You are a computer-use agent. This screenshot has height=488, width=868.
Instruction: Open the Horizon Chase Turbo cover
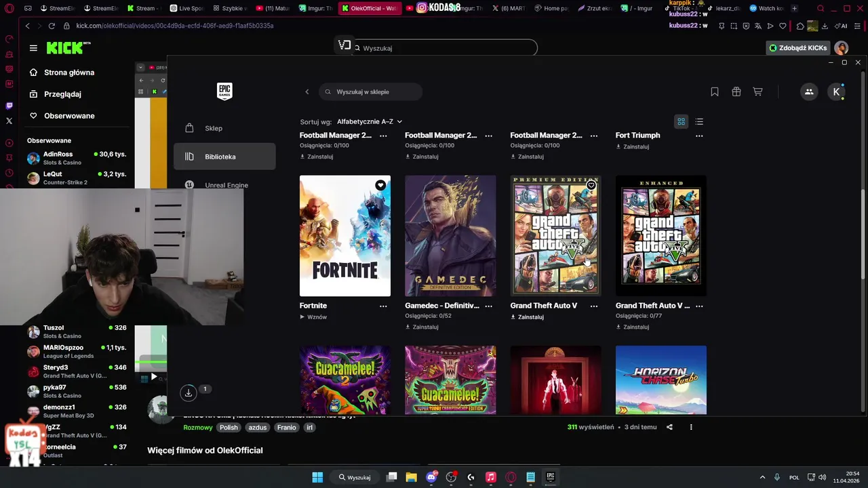661,380
